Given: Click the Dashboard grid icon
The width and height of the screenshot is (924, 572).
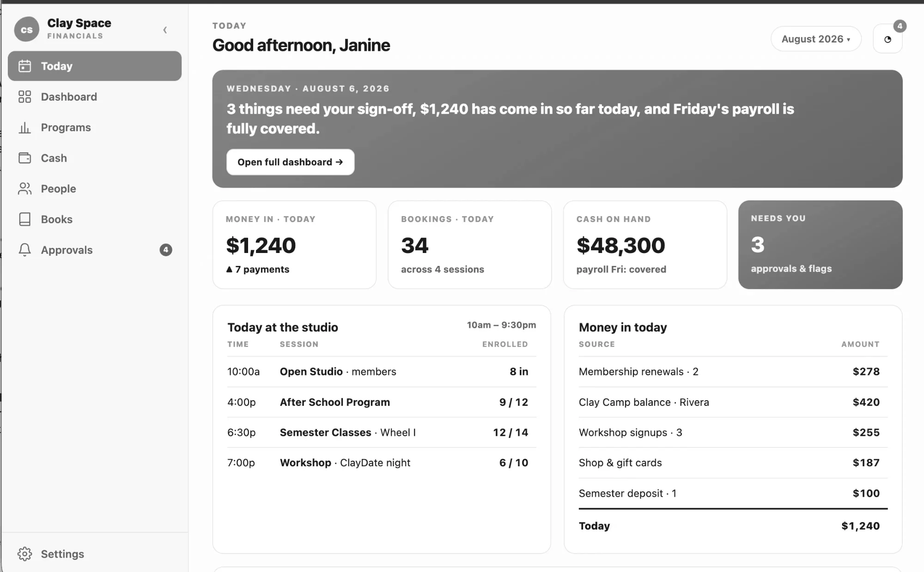Looking at the screenshot, I should coord(24,96).
